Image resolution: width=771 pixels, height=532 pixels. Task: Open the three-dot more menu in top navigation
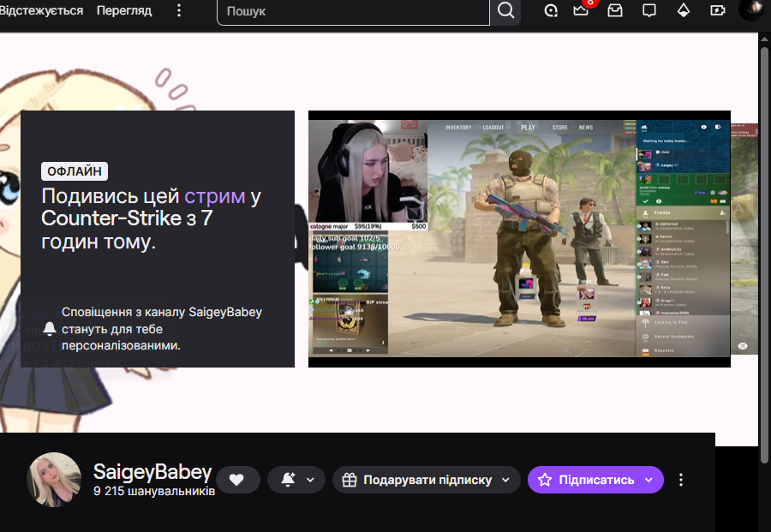pyautogui.click(x=179, y=10)
